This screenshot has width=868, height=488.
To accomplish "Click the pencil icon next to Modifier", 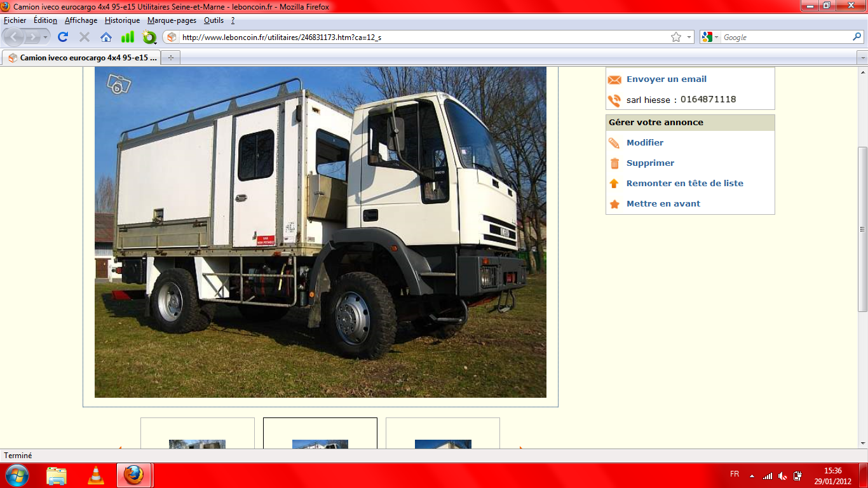I will coord(614,143).
